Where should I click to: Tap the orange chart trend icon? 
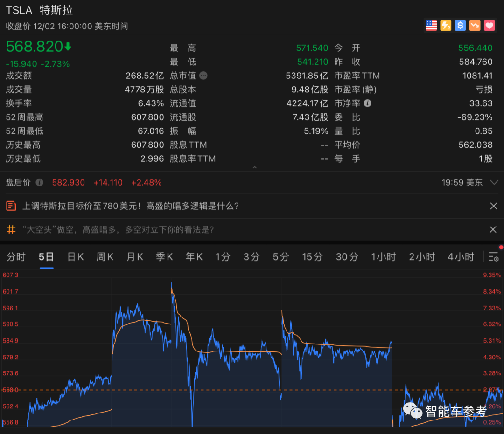(x=475, y=25)
